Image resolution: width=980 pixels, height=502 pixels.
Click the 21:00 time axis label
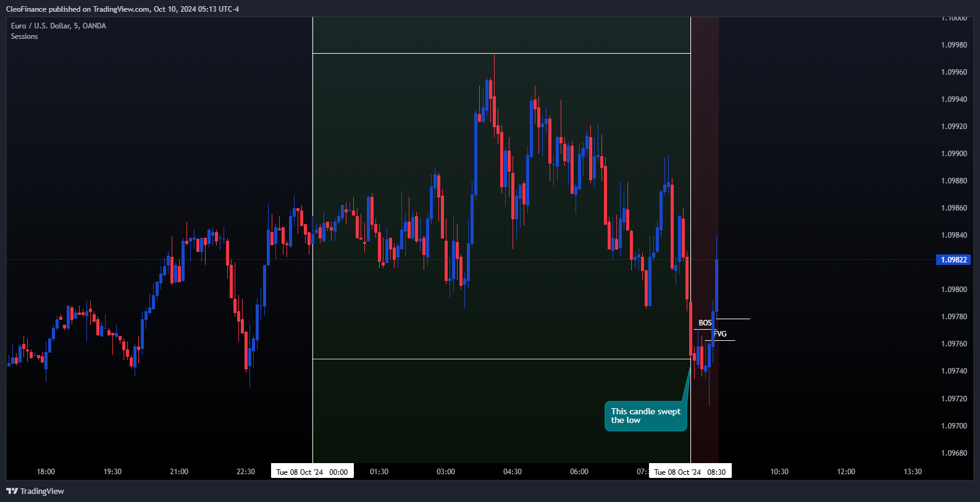tap(179, 472)
